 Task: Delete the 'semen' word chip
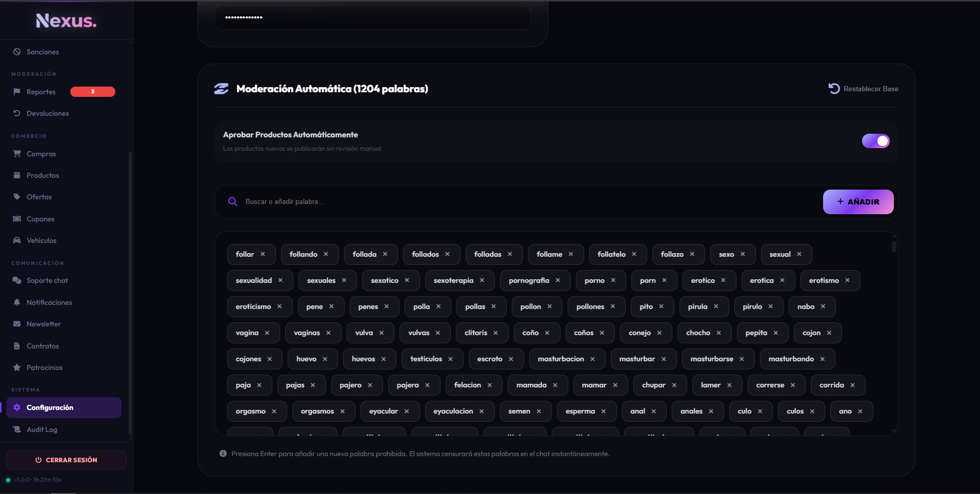[x=539, y=411]
